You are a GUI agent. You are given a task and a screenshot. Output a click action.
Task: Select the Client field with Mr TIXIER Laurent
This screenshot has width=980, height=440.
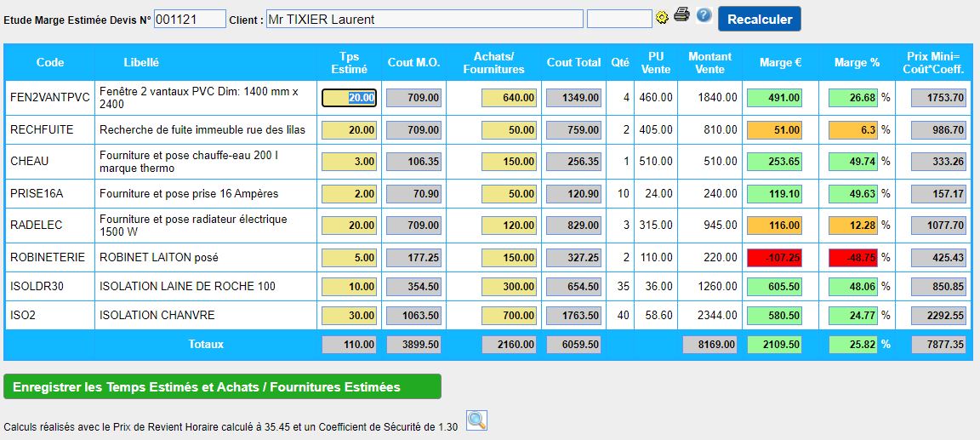pyautogui.click(x=424, y=19)
